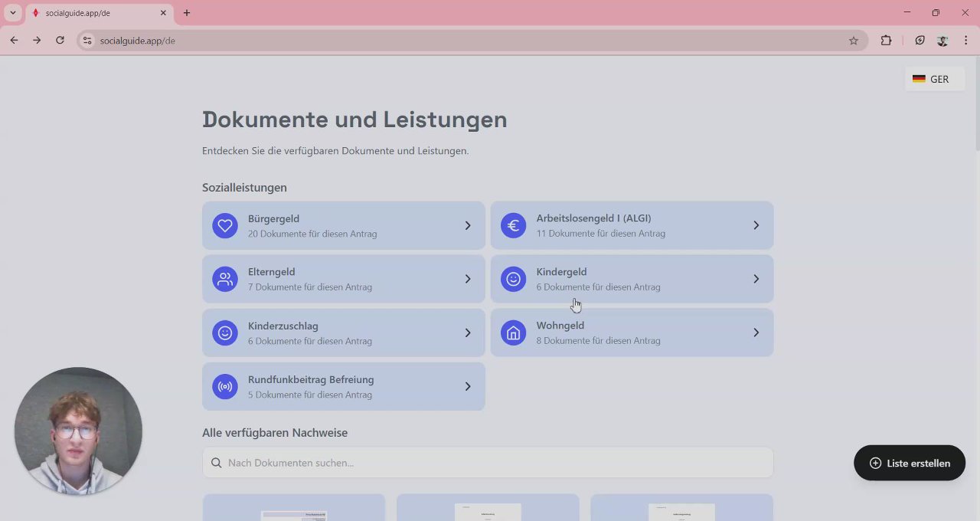This screenshot has width=980, height=521.
Task: Open the Wohngeld title link
Action: pos(560,326)
